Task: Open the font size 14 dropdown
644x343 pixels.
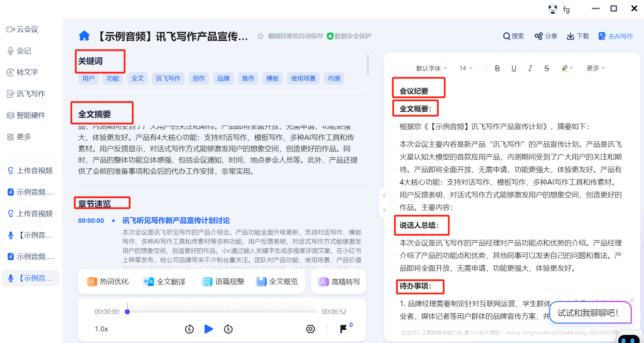Action: [466, 68]
